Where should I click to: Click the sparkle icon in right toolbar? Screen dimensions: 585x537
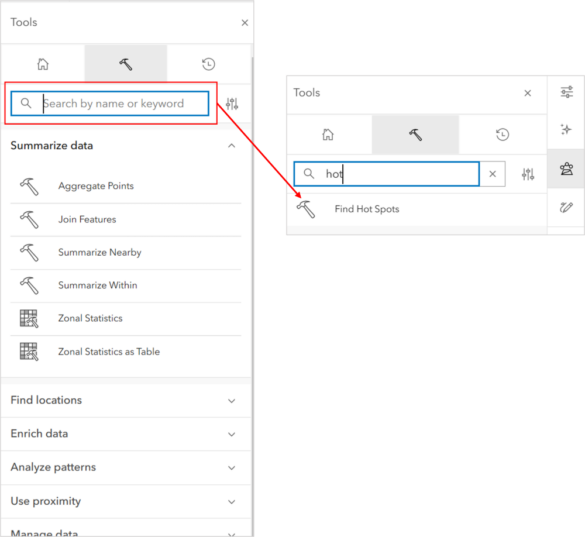[x=566, y=129]
